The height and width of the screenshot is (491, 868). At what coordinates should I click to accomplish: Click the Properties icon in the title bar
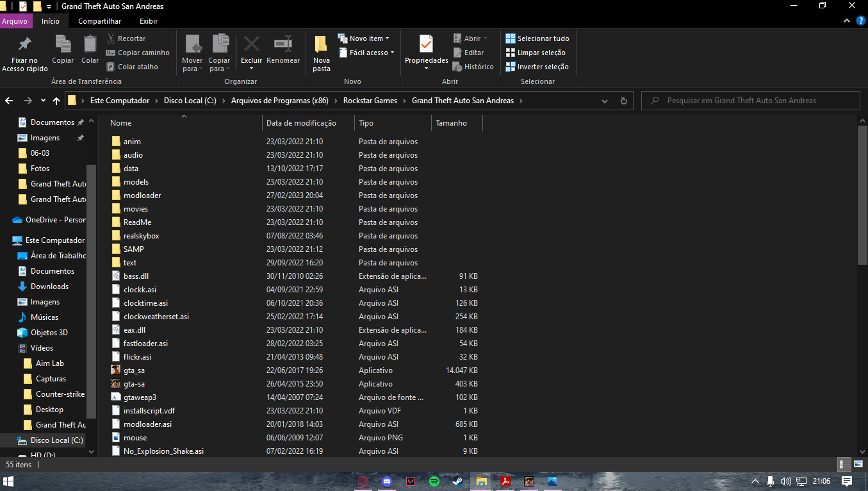24,6
